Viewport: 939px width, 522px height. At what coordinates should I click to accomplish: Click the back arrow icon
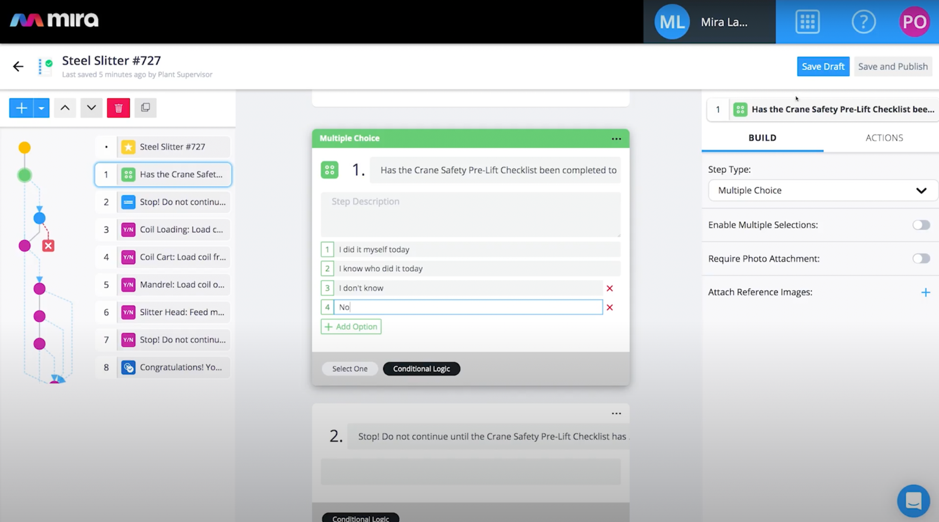tap(18, 66)
